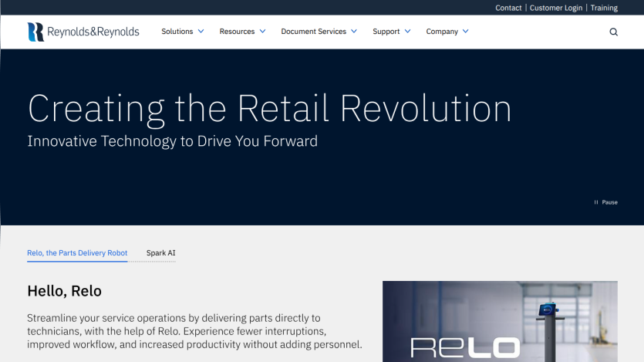Expand the Support dropdown chevron

coord(407,31)
